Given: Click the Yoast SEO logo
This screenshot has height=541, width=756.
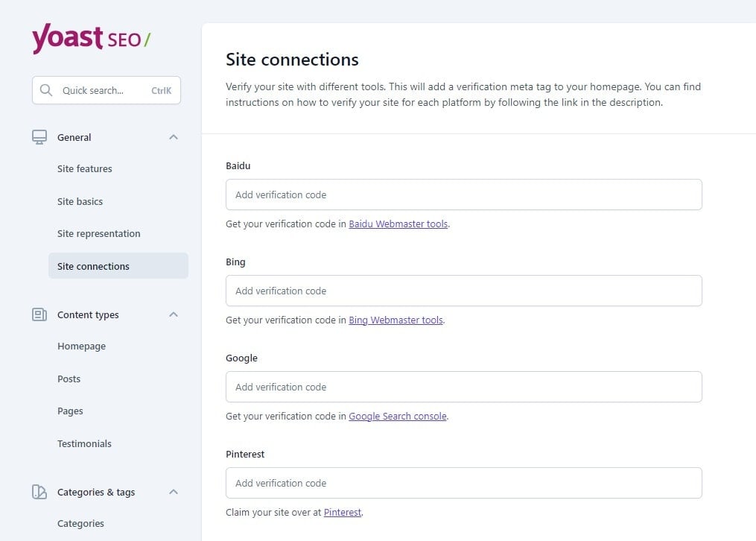Looking at the screenshot, I should [91, 38].
